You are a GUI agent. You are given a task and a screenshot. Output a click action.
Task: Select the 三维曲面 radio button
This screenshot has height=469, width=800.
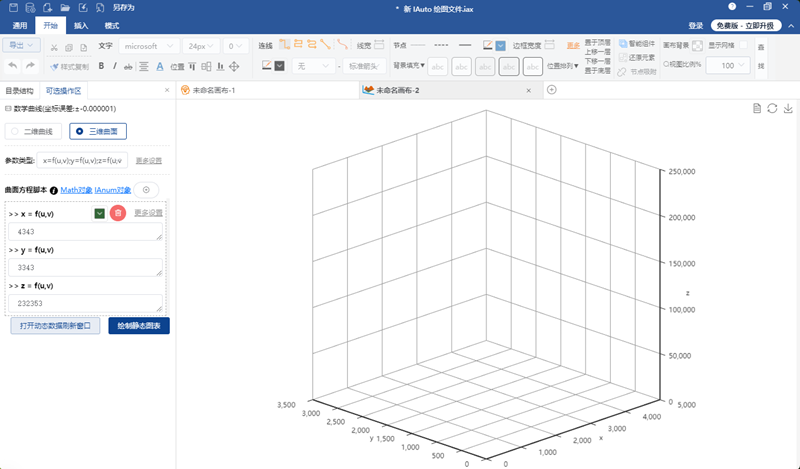point(98,131)
